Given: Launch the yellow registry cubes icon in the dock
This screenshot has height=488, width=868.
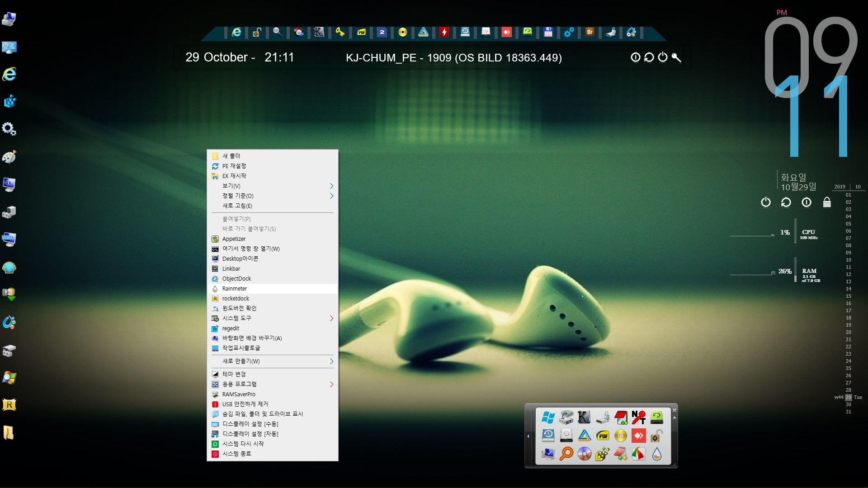Looking at the screenshot, I should click(x=603, y=454).
